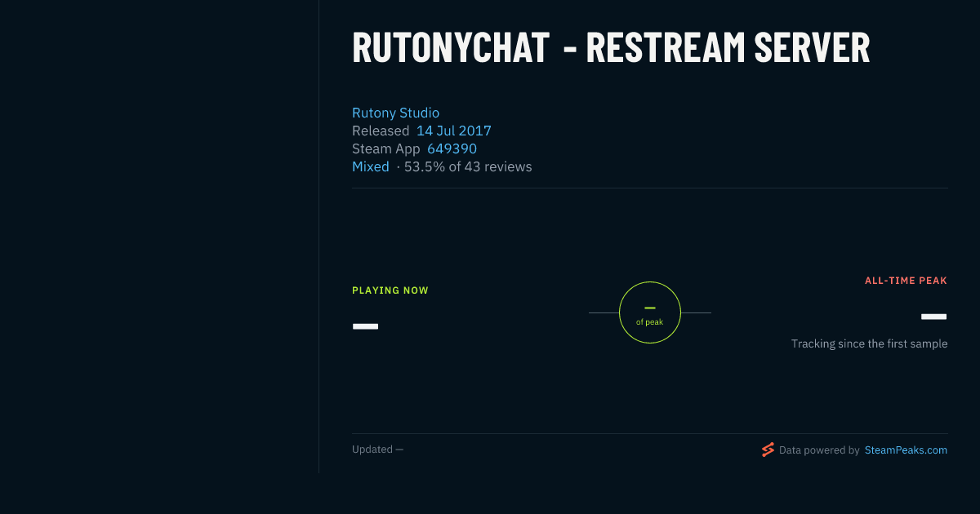Click the 'of peak' caption text
Image resolution: width=980 pixels, height=514 pixels.
click(650, 321)
